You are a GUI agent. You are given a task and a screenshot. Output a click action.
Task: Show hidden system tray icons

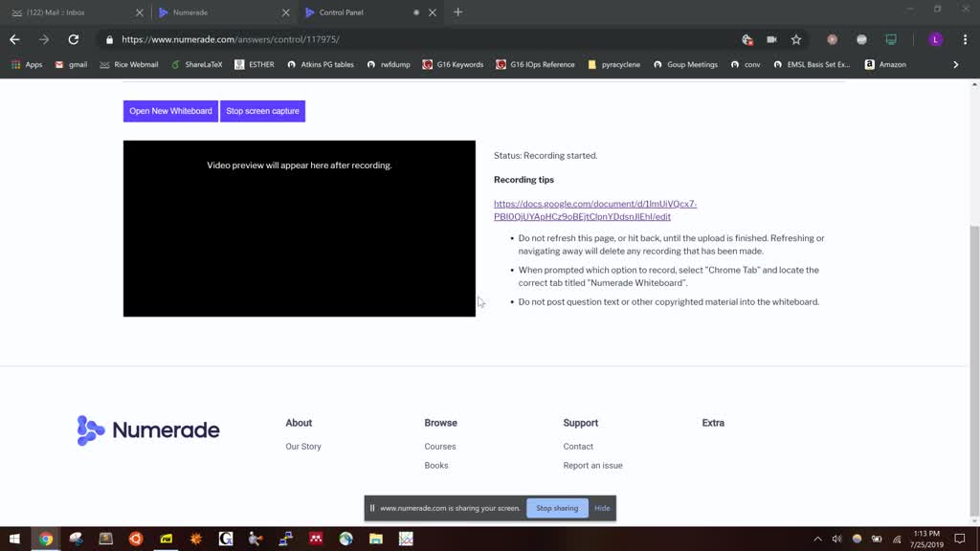(817, 539)
